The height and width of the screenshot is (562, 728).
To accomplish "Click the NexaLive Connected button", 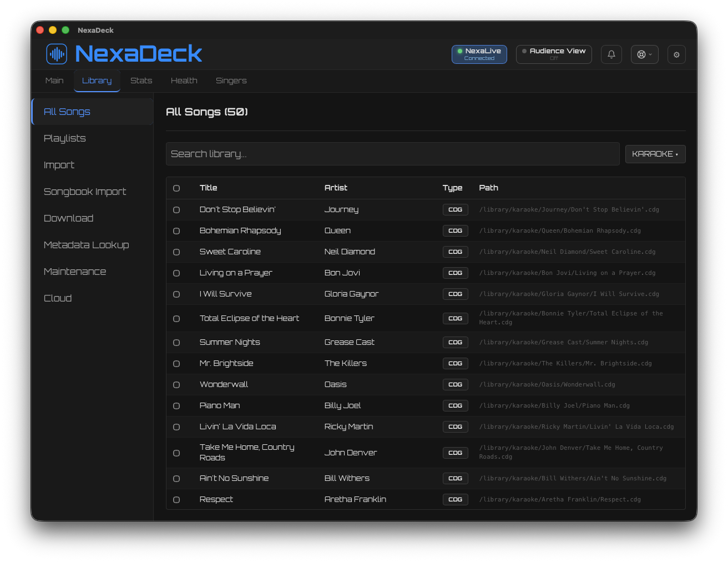I will (x=479, y=54).
